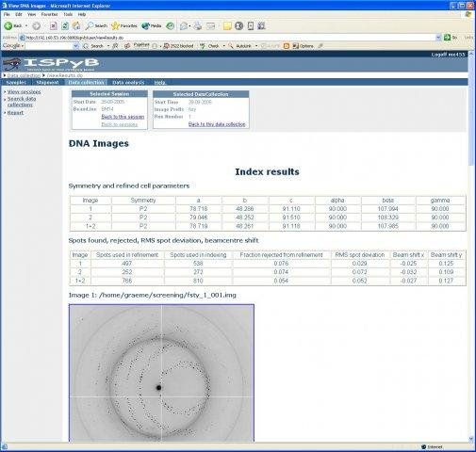Open the Shipment tab
The image size is (476, 452).
click(47, 82)
